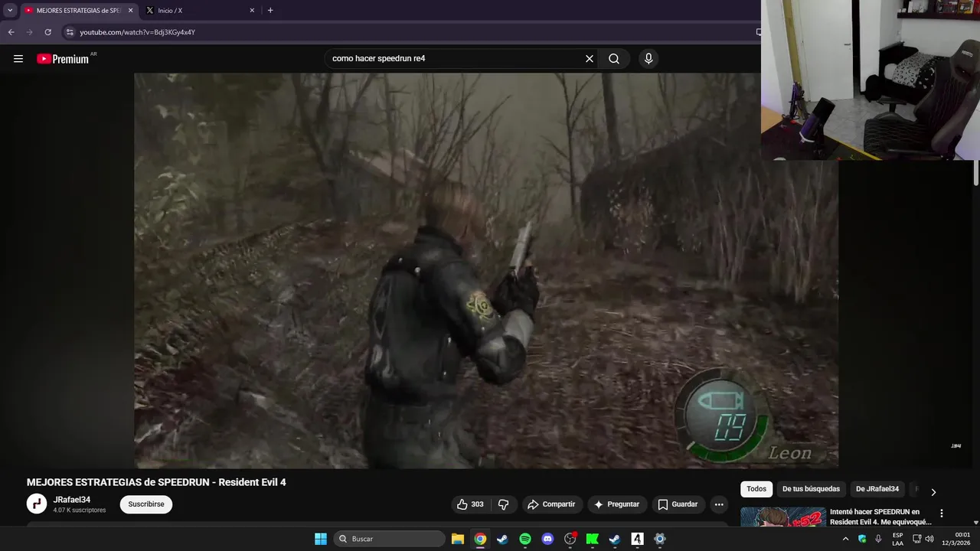Click the system tray microphone icon
980x551 pixels.
[x=878, y=539]
